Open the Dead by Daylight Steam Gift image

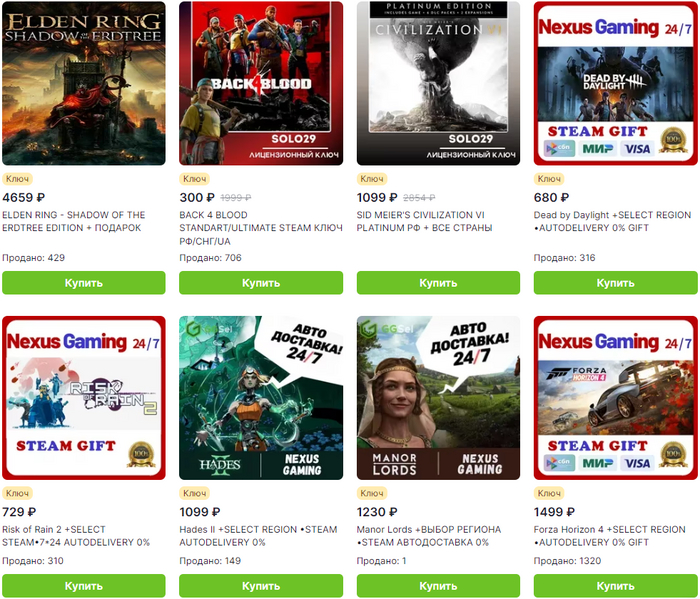coord(616,83)
